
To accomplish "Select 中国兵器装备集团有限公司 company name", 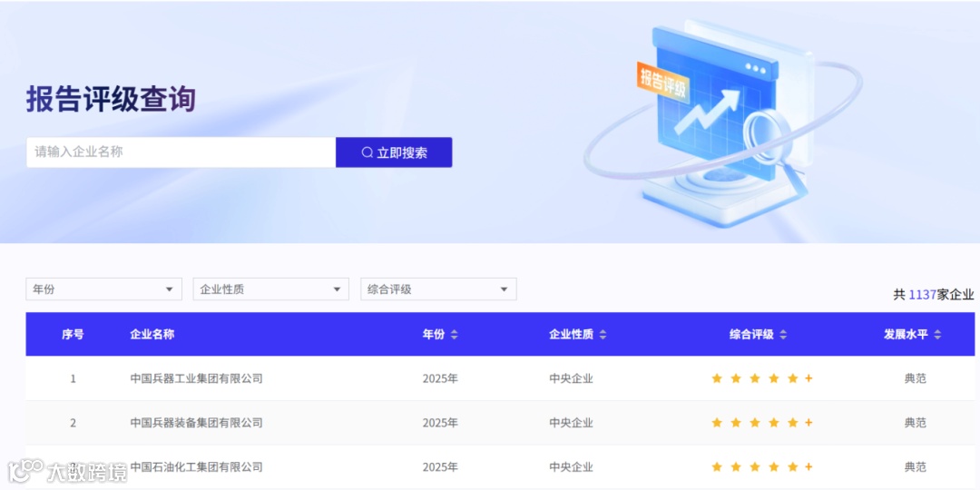I will point(196,423).
